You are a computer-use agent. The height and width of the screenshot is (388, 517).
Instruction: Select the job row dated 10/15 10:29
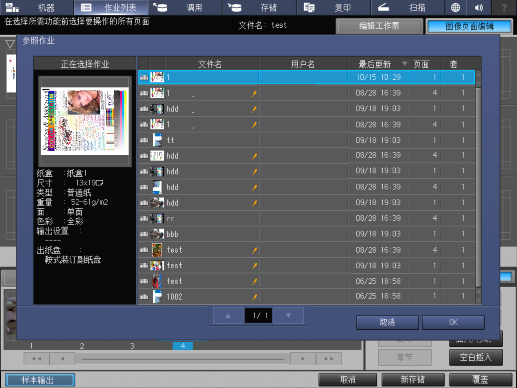(306, 77)
